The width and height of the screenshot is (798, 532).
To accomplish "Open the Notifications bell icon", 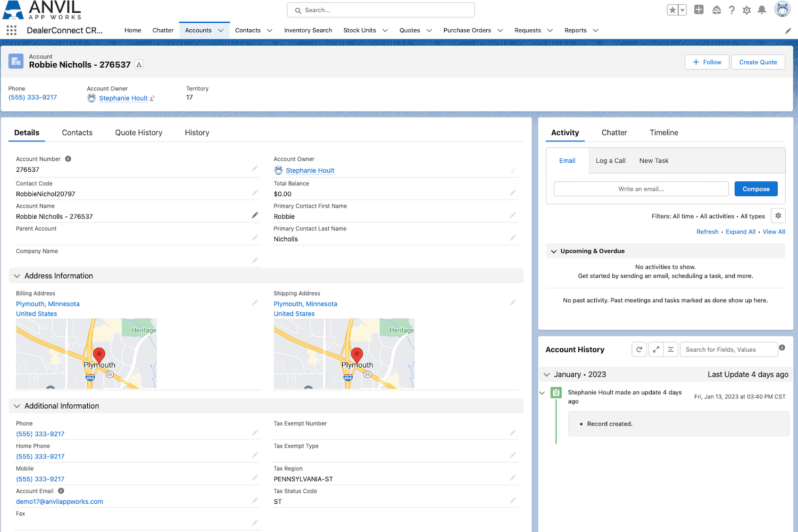I will tap(762, 10).
